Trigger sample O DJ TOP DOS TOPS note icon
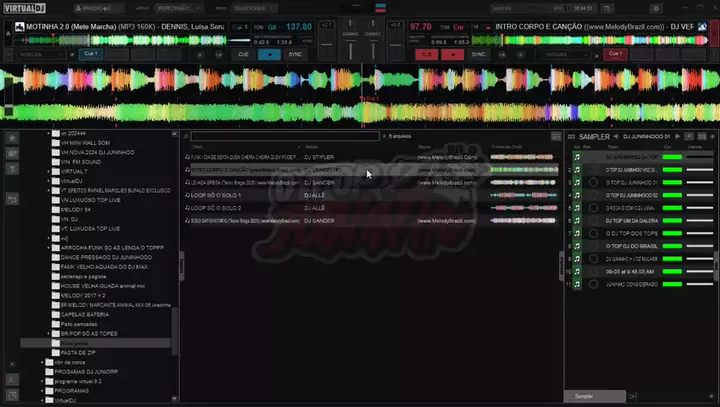Screen dimensions: 720x407 577,233
